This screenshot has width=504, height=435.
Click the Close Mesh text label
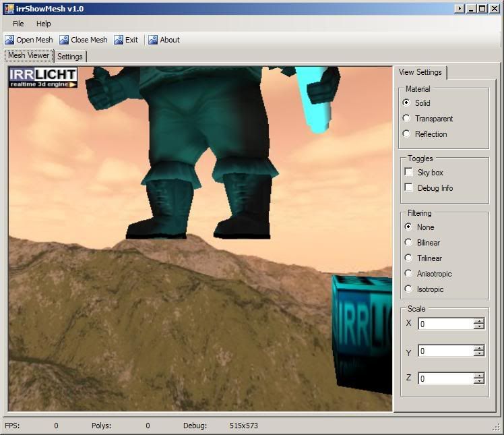coord(89,40)
